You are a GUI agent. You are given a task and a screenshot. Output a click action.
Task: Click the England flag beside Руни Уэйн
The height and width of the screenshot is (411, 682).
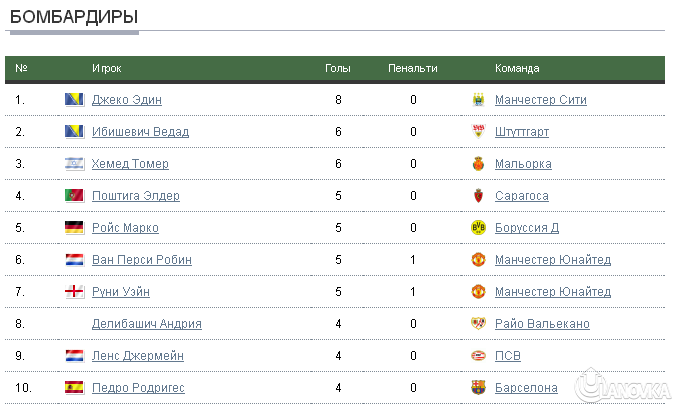73,292
